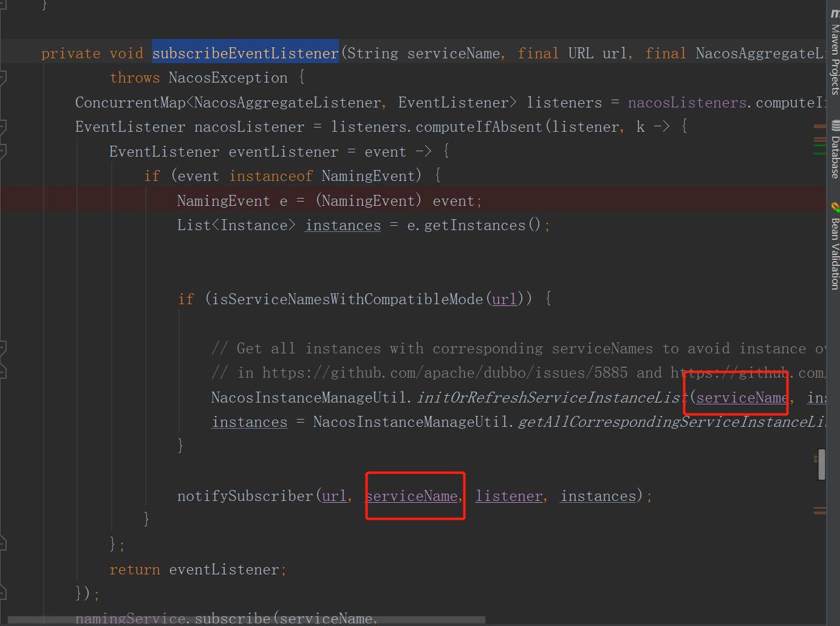Click the 'return' keyword

tap(135, 570)
